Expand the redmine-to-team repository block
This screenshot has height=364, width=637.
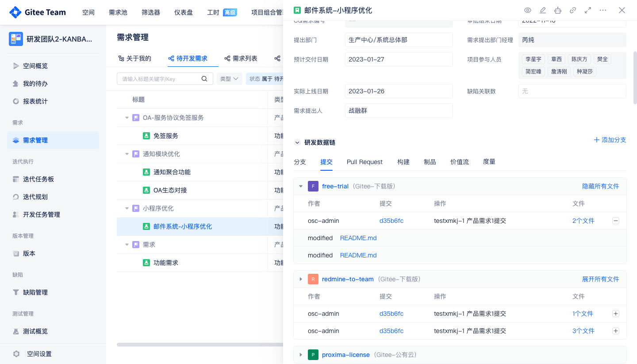pyautogui.click(x=301, y=279)
